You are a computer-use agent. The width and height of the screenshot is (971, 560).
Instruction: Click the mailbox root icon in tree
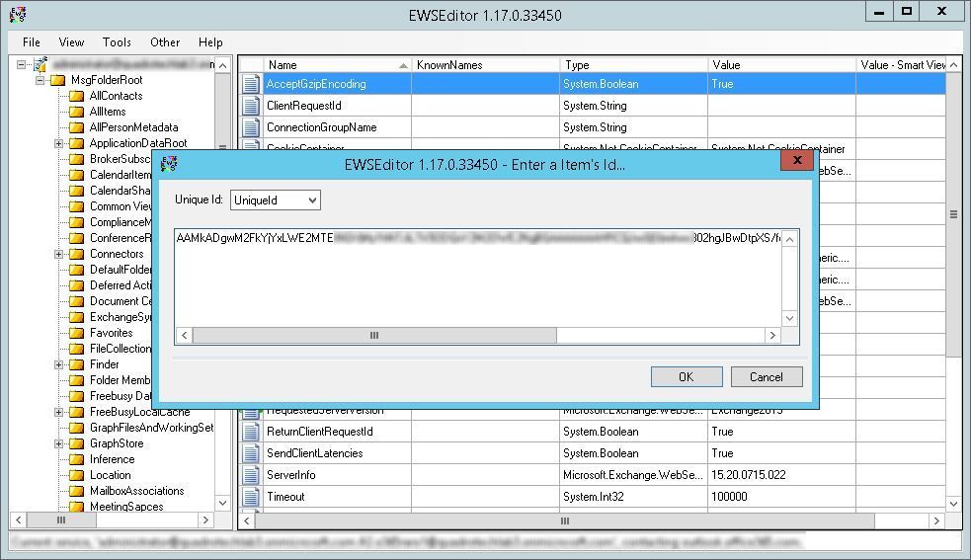(40, 64)
